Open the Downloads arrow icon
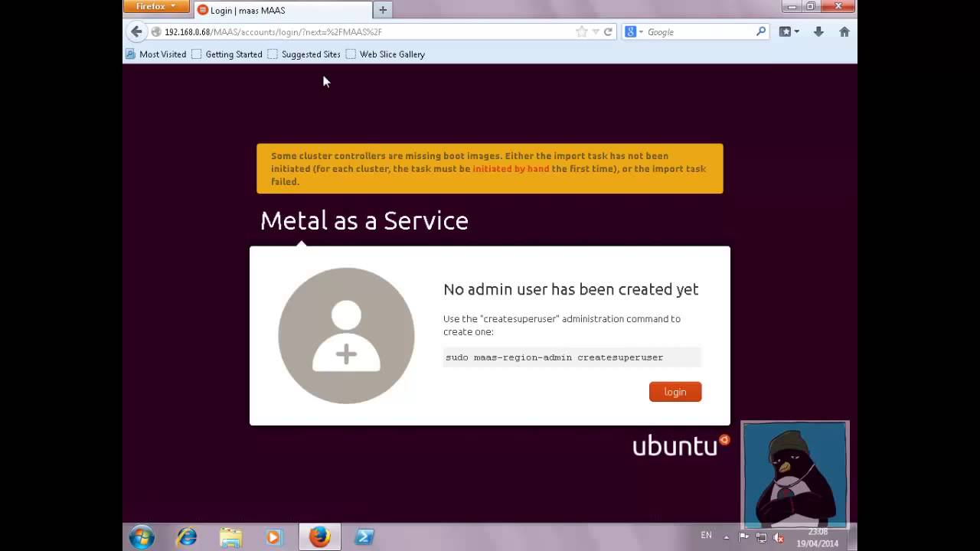Viewport: 980px width, 551px height. (x=818, y=32)
